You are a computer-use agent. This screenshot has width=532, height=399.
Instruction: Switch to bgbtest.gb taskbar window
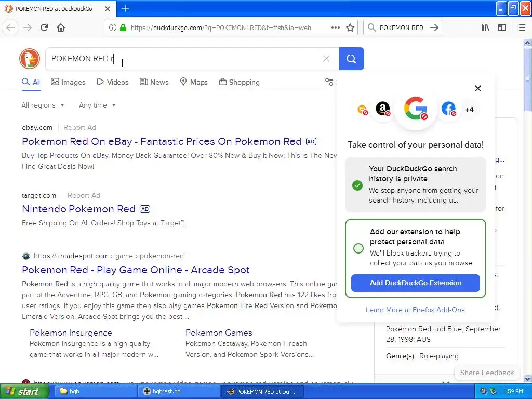179,392
